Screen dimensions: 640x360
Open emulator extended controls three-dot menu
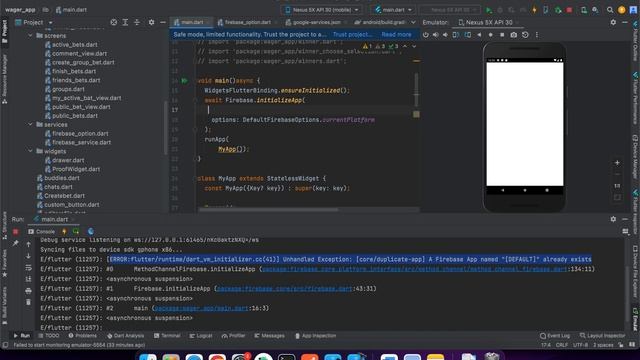[537, 35]
